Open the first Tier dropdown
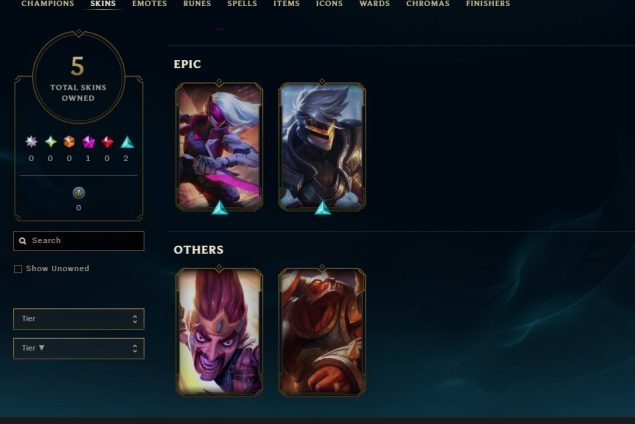 pos(79,319)
